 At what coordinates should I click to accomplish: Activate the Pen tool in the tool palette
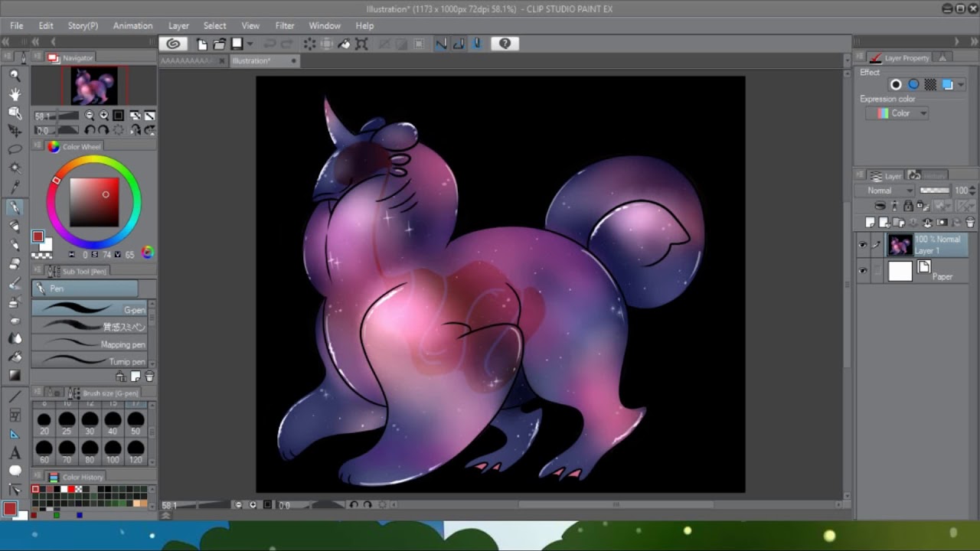tap(15, 207)
